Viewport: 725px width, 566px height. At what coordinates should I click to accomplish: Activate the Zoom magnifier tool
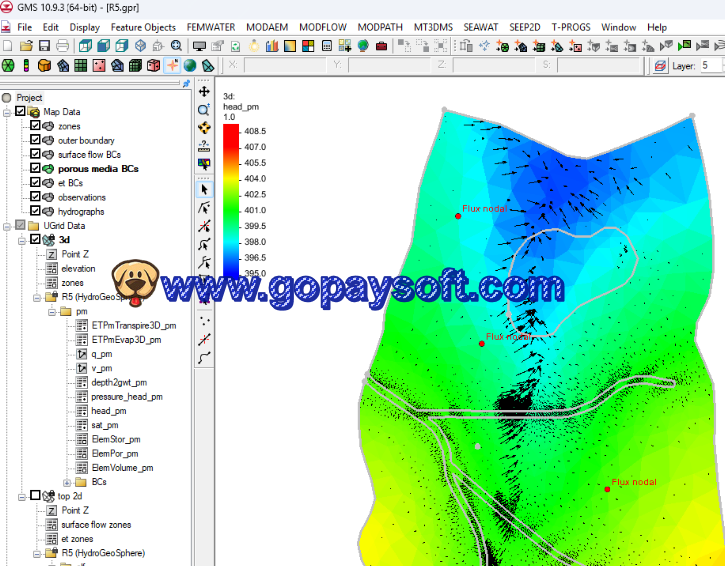(204, 110)
